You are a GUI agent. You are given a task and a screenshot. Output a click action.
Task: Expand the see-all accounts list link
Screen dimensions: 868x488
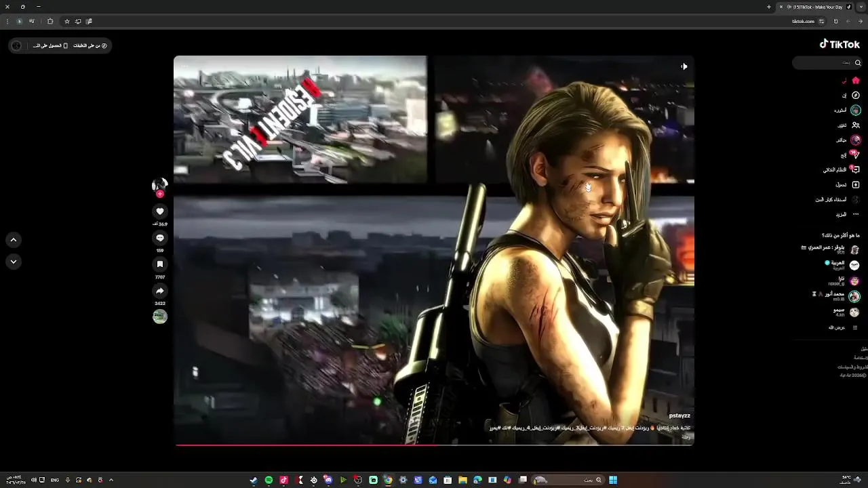click(x=843, y=327)
